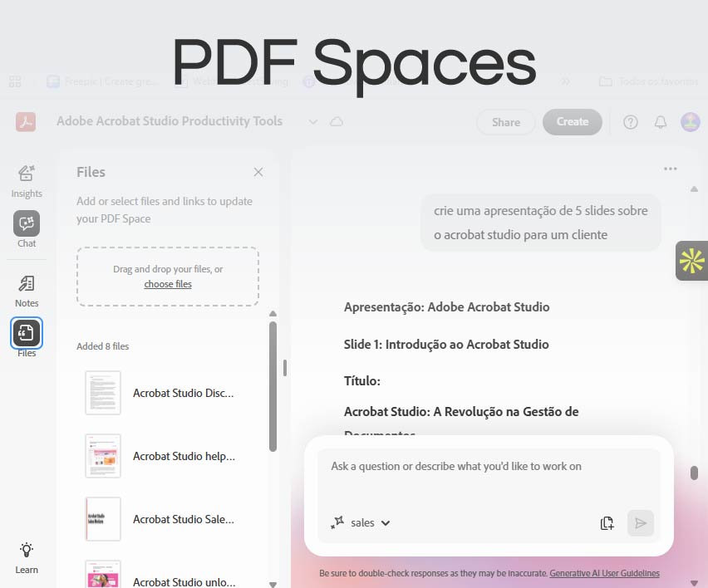Open notifications bell
Screen dimensions: 708x588
[660, 122]
